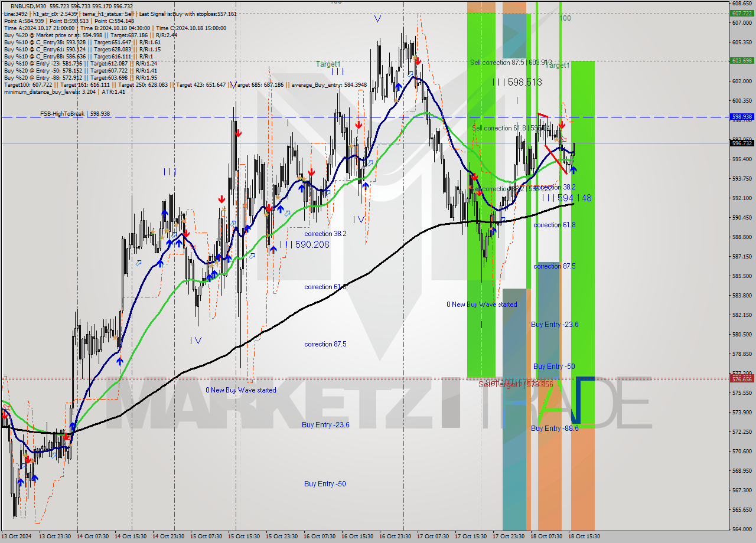Select the '17 Oct 23:30' time axis label
This screenshot has height=543, width=756.
pyautogui.click(x=509, y=537)
